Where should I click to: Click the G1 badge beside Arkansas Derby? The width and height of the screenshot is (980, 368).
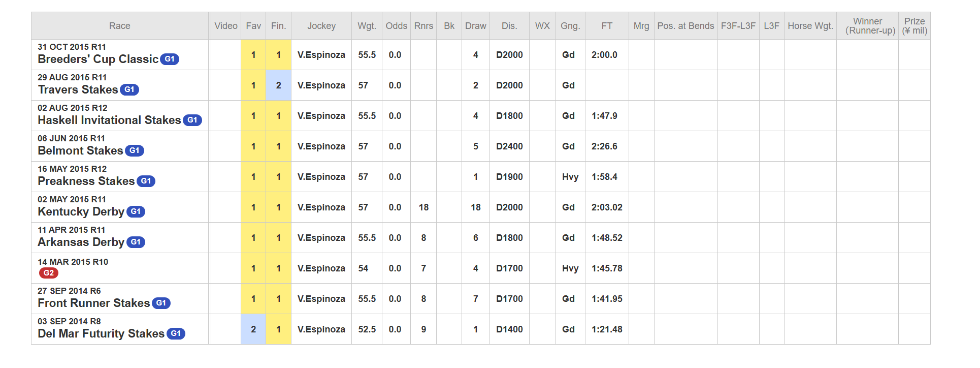[136, 242]
